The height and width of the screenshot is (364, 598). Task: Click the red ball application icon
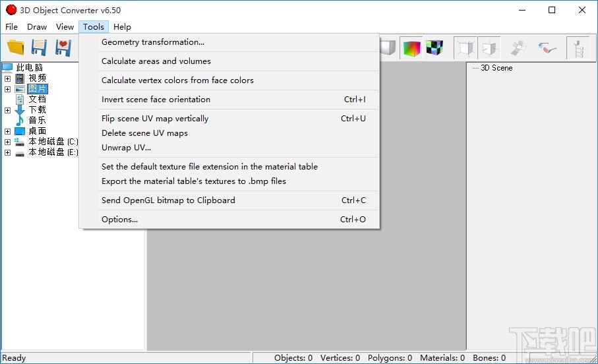[11, 10]
